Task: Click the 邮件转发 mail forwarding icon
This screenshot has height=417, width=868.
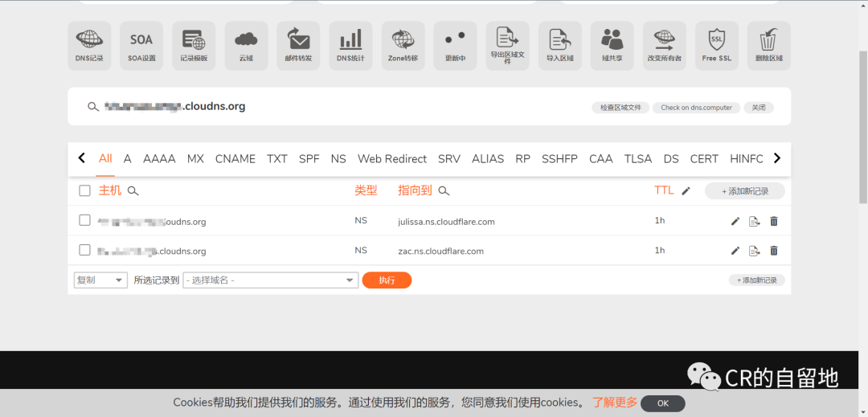Action: [298, 45]
